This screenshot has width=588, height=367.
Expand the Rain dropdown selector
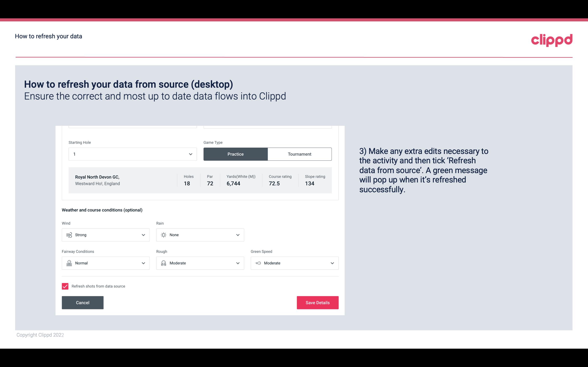[238, 235]
